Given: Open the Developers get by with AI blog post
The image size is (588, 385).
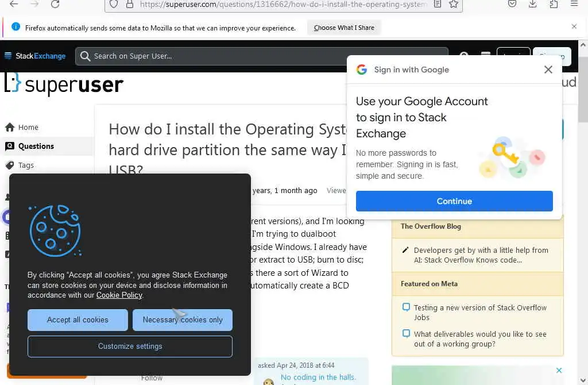Looking at the screenshot, I should pyautogui.click(x=481, y=255).
